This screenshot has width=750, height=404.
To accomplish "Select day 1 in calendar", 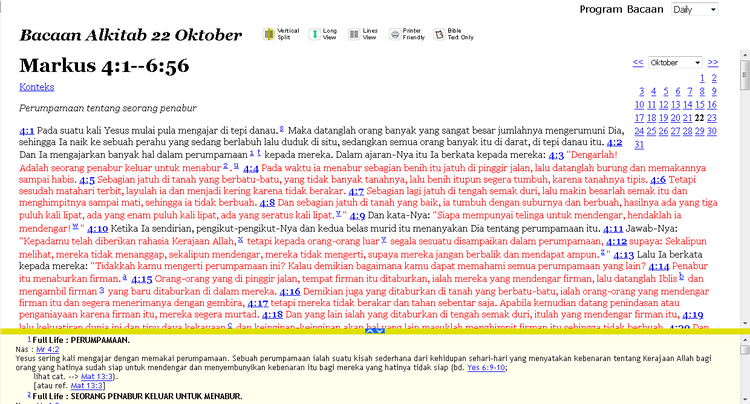I will click(x=702, y=78).
